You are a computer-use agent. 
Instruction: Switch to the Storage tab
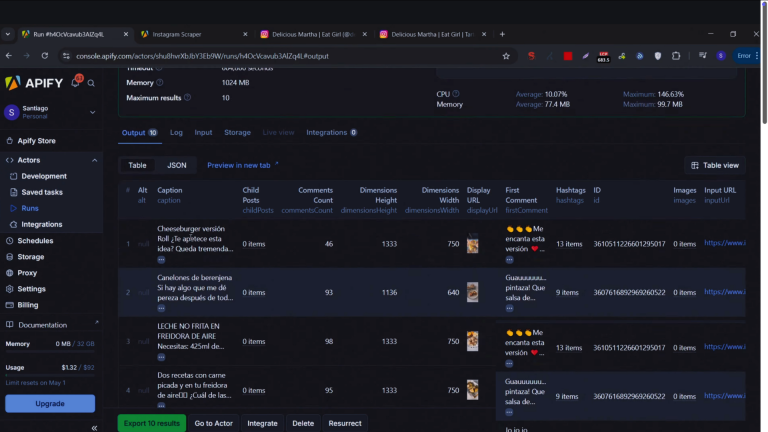click(x=238, y=133)
